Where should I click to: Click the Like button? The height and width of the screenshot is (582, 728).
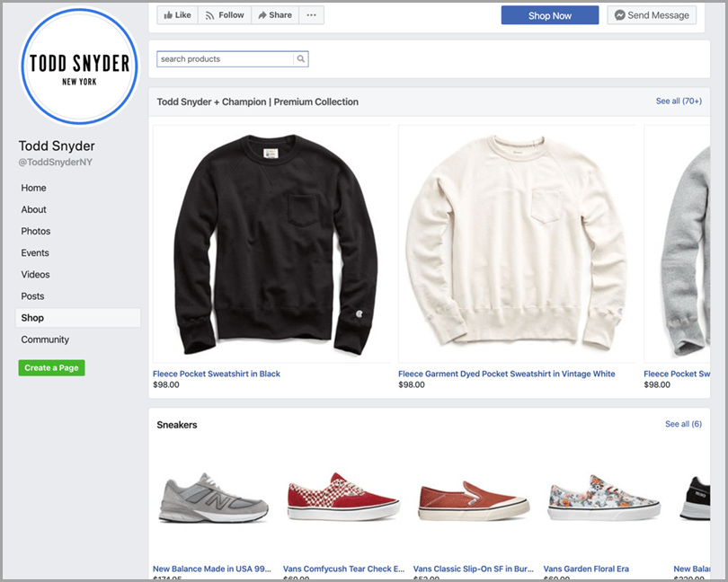[177, 15]
